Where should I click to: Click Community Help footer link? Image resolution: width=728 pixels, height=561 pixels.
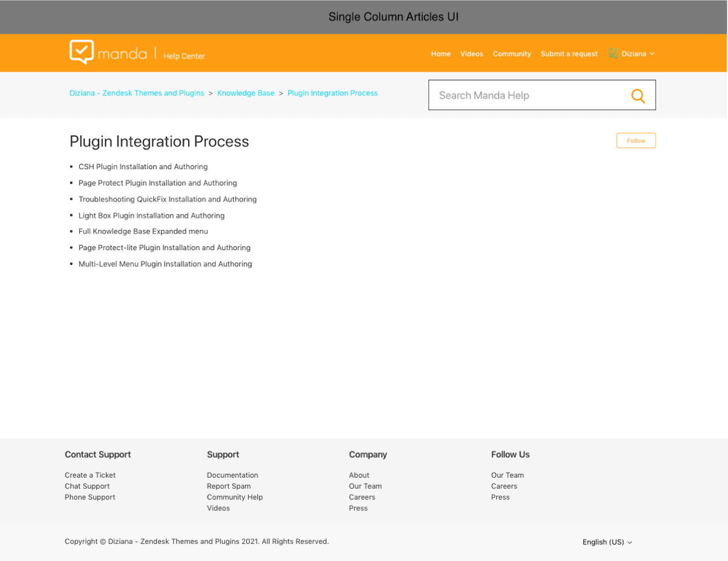[x=235, y=497]
